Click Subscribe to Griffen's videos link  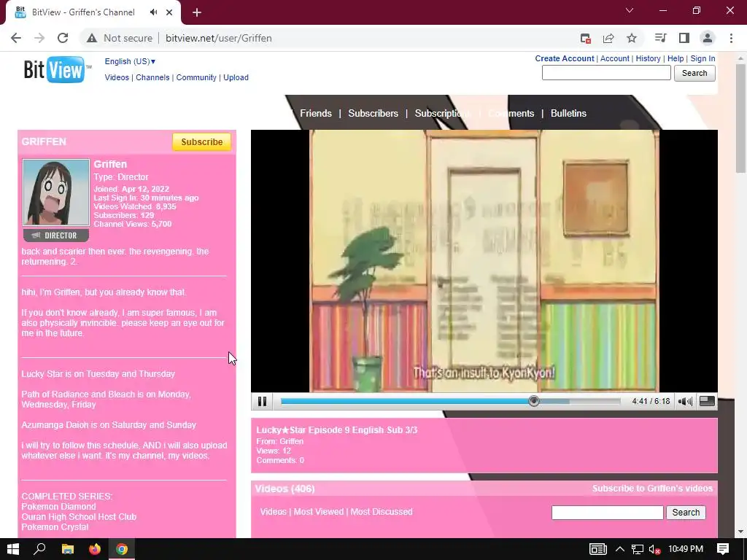click(652, 489)
